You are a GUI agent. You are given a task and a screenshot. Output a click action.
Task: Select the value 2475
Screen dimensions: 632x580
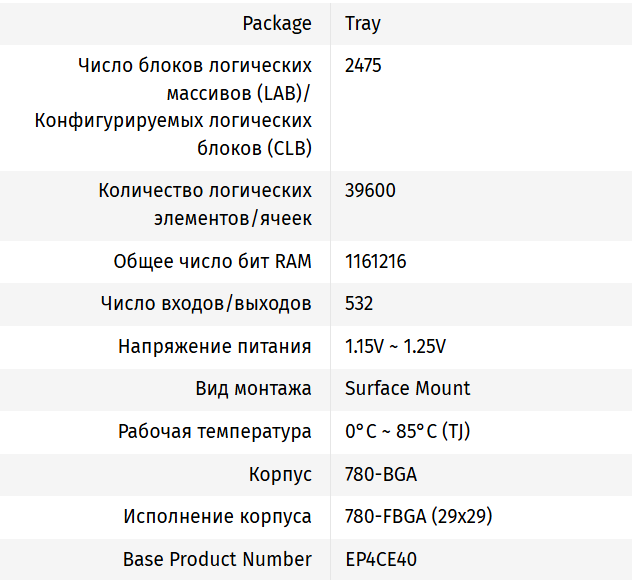363,66
